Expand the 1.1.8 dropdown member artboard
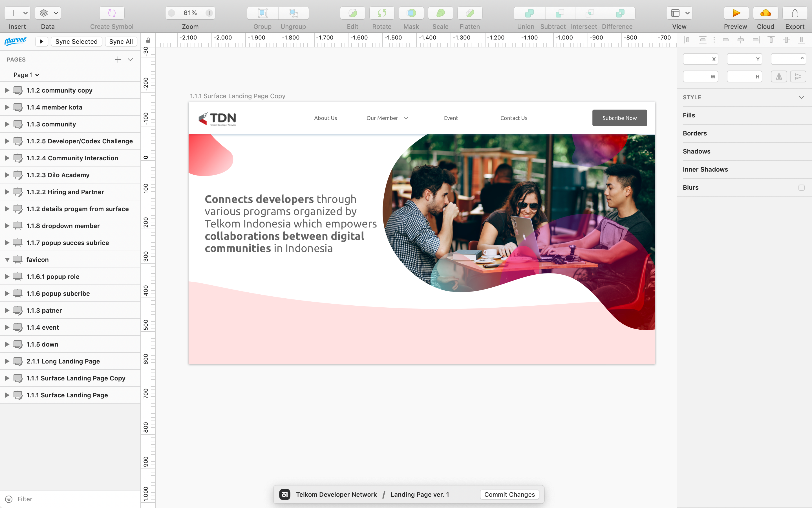Image resolution: width=812 pixels, height=508 pixels. click(7, 226)
